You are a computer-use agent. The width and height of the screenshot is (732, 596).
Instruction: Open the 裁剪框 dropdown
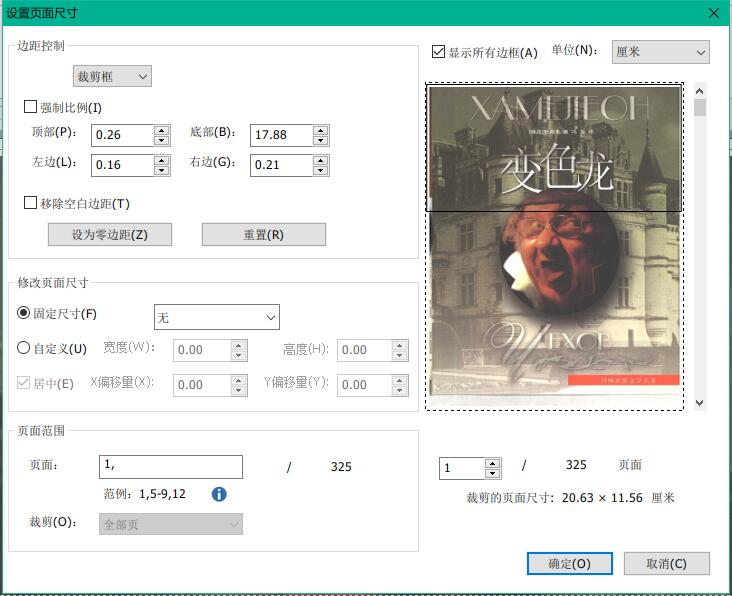point(113,76)
